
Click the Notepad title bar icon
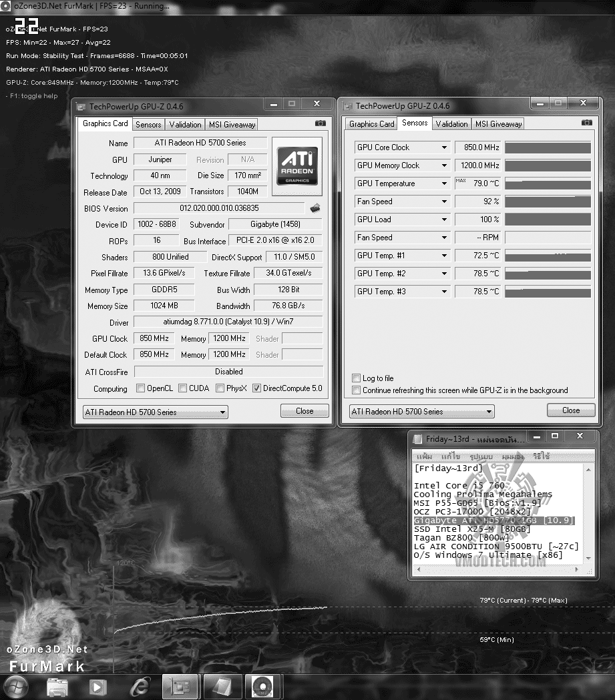(x=417, y=439)
